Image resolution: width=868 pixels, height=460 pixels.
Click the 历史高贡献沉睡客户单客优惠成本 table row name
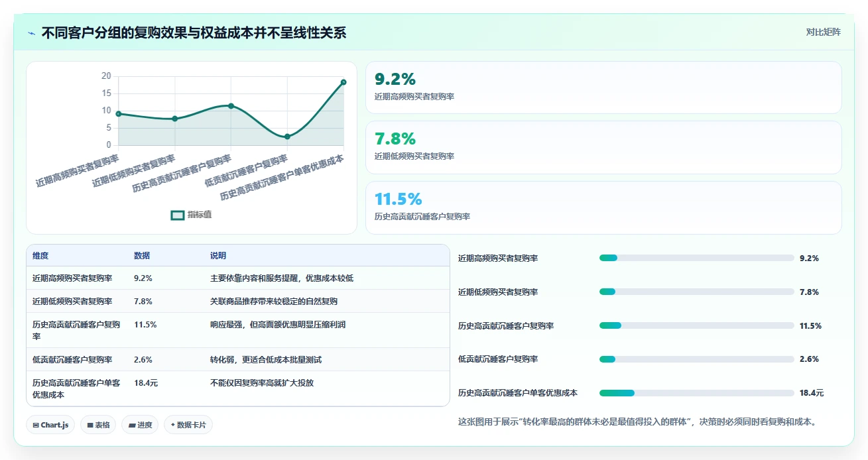(x=76, y=388)
